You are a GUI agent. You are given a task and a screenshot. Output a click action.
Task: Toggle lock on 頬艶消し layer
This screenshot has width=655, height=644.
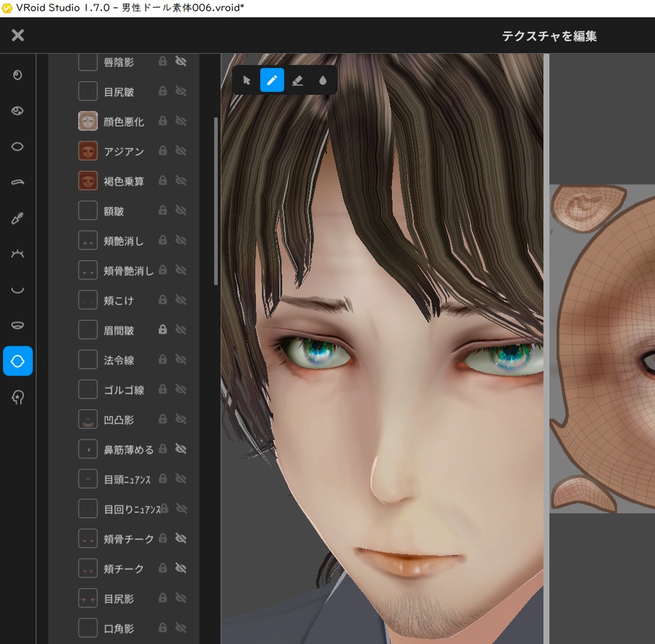(x=163, y=240)
